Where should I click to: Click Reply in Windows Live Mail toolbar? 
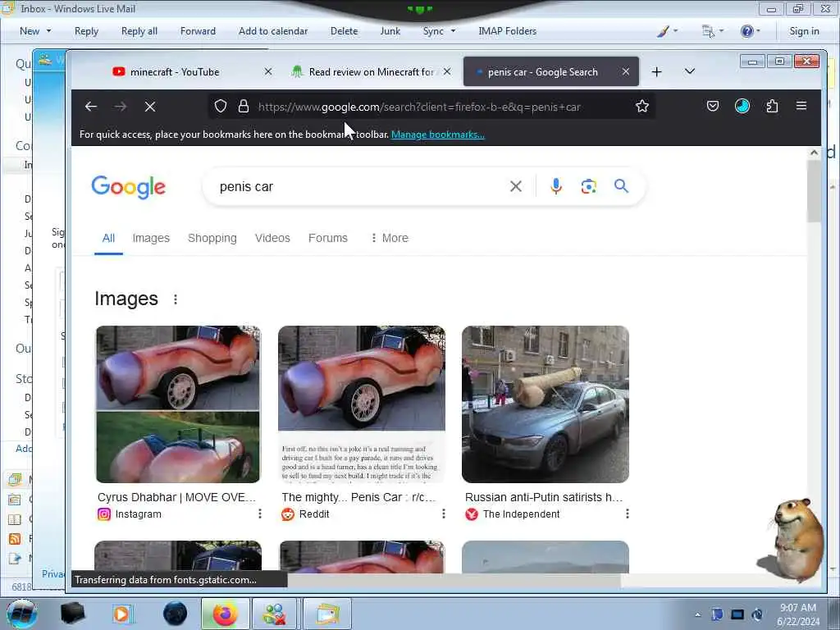click(86, 31)
